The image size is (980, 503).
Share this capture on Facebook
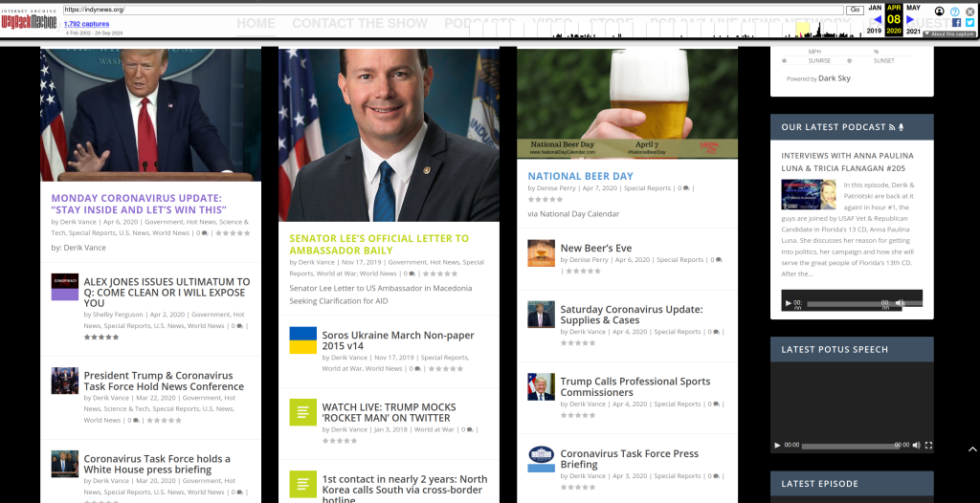point(956,23)
